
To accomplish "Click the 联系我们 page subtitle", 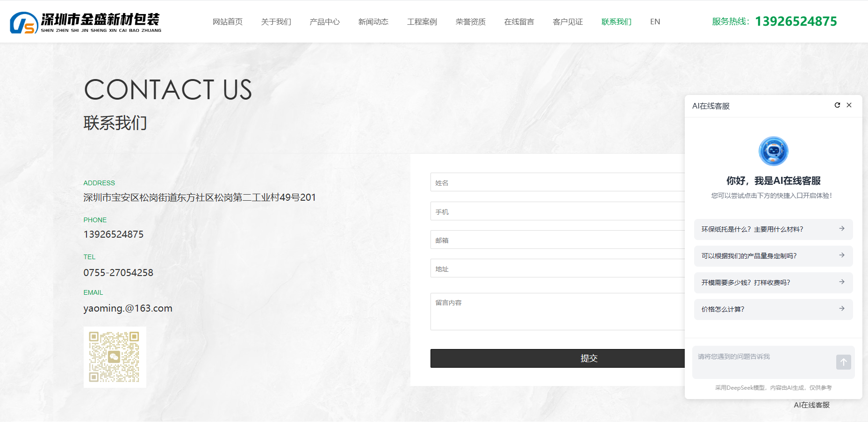I will 115,123.
